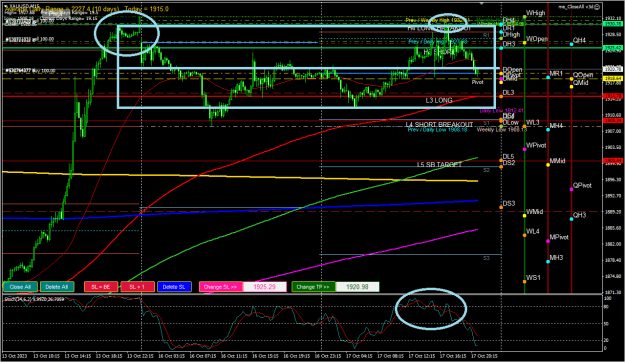Select the QPivot magenta level marker
This screenshot has height=362, width=625.
[x=572, y=189]
